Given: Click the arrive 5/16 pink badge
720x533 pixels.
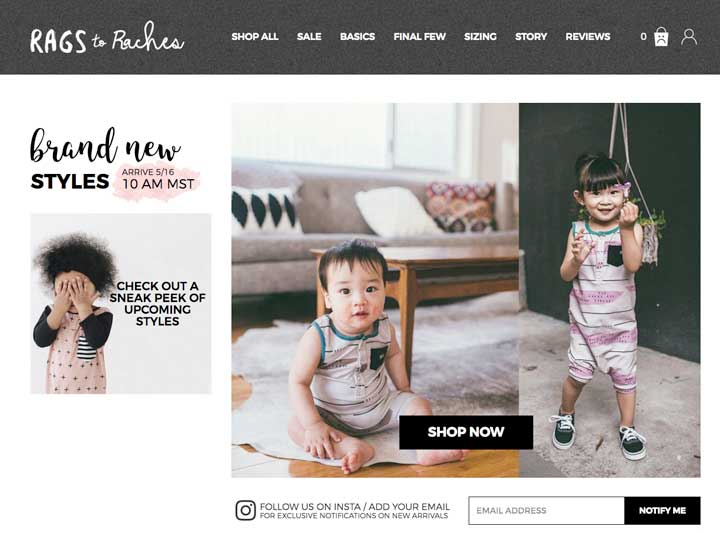Looking at the screenshot, I should [x=158, y=180].
